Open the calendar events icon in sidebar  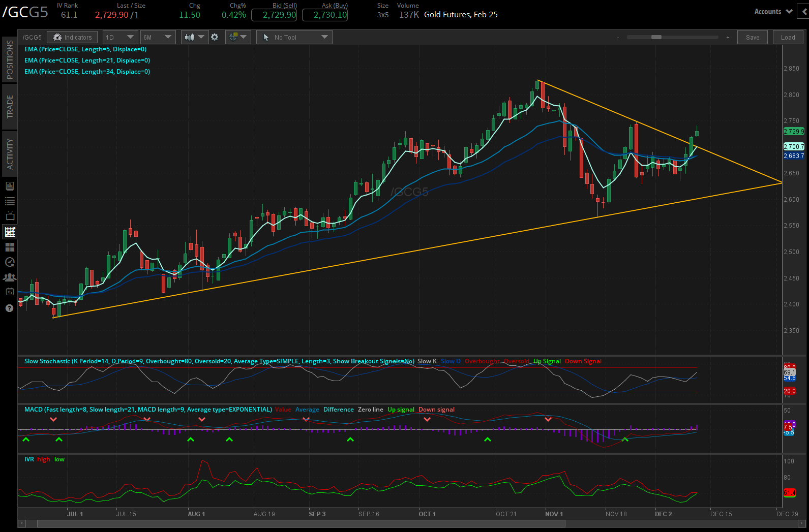coord(10,292)
